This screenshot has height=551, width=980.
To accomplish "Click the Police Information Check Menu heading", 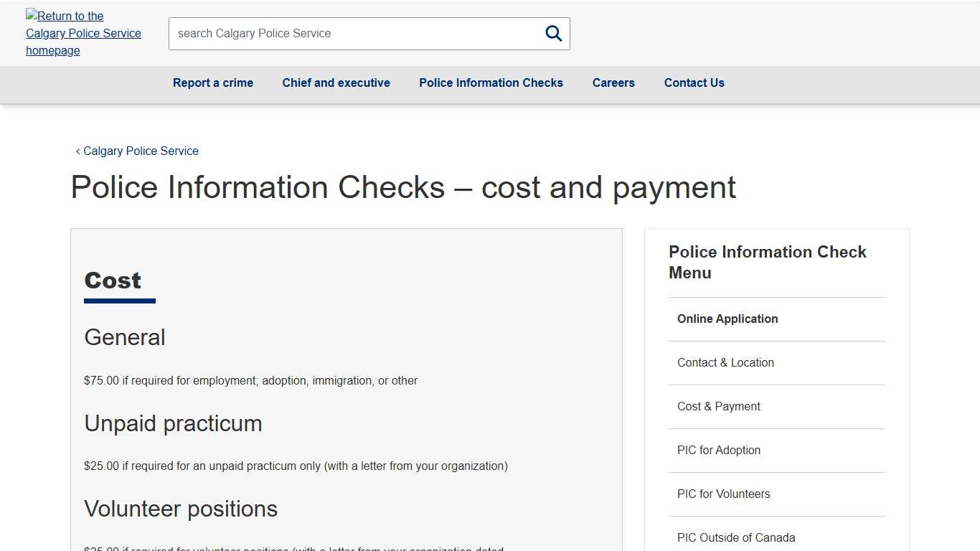I will click(x=767, y=262).
